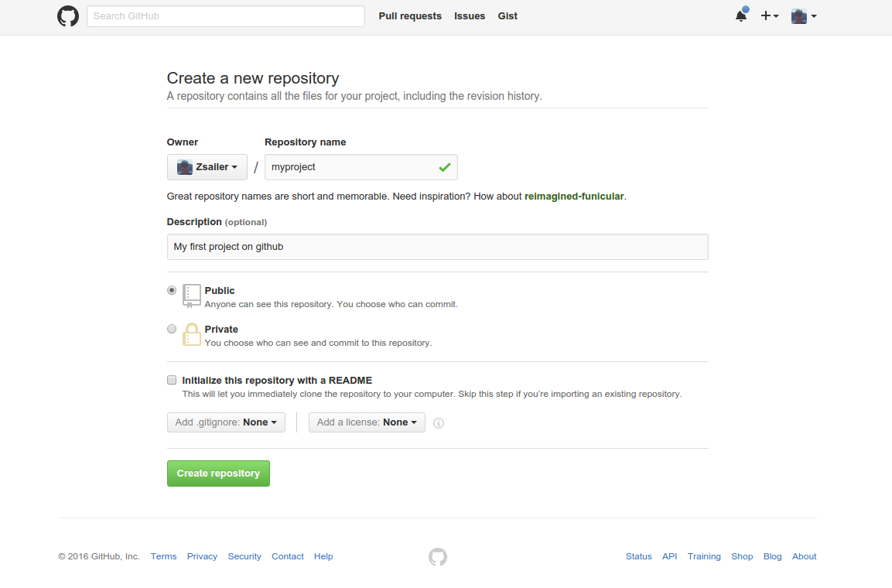Image resolution: width=892 pixels, height=588 pixels.
Task: Click into the Description text field
Action: [x=437, y=247]
